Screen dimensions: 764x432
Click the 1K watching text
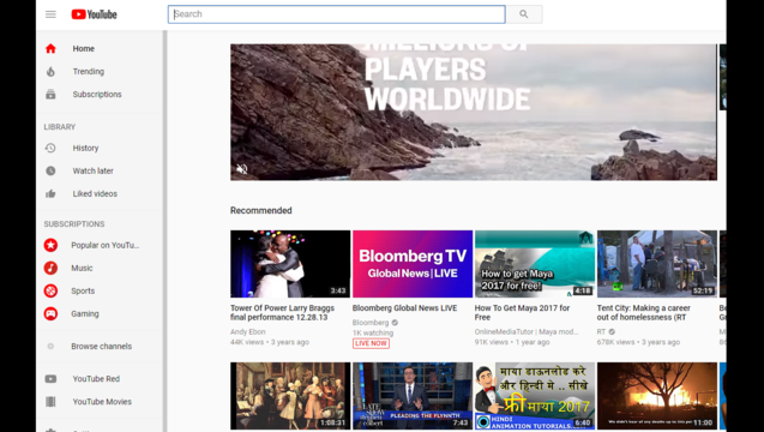[373, 333]
